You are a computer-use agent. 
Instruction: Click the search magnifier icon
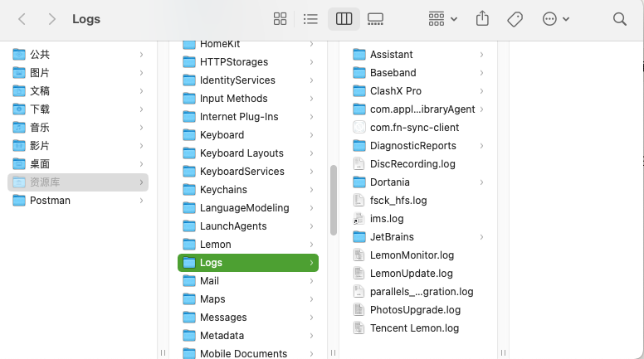point(620,19)
